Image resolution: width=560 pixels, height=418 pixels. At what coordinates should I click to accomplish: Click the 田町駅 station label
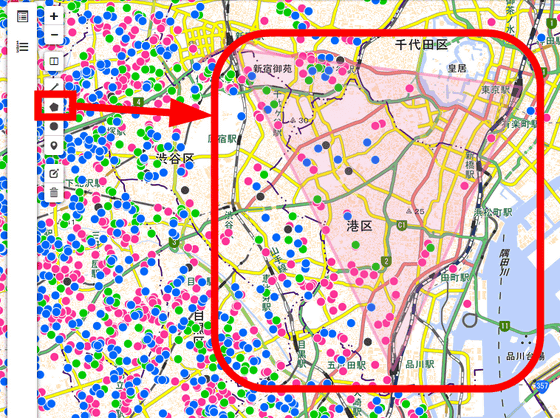(x=456, y=278)
